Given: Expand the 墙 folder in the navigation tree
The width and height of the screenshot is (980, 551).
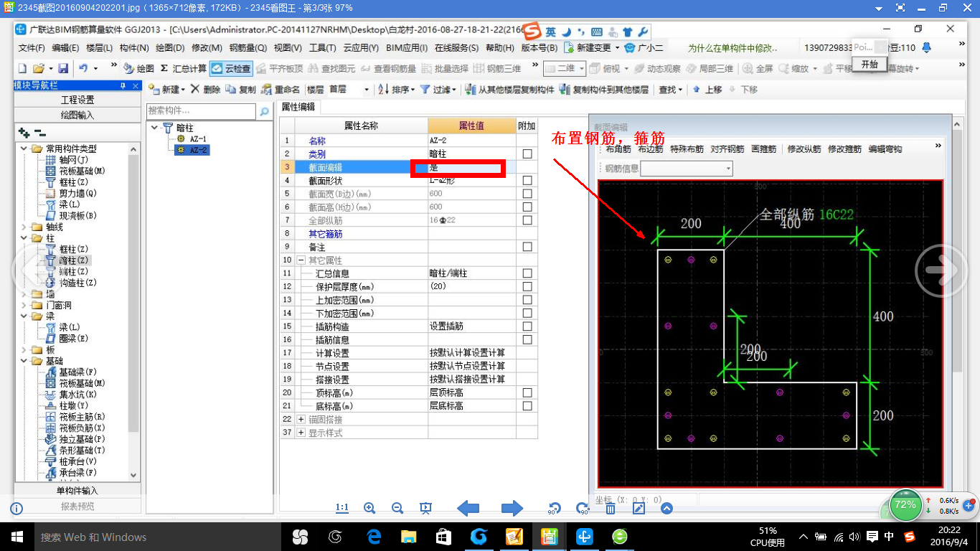Looking at the screenshot, I should [24, 294].
